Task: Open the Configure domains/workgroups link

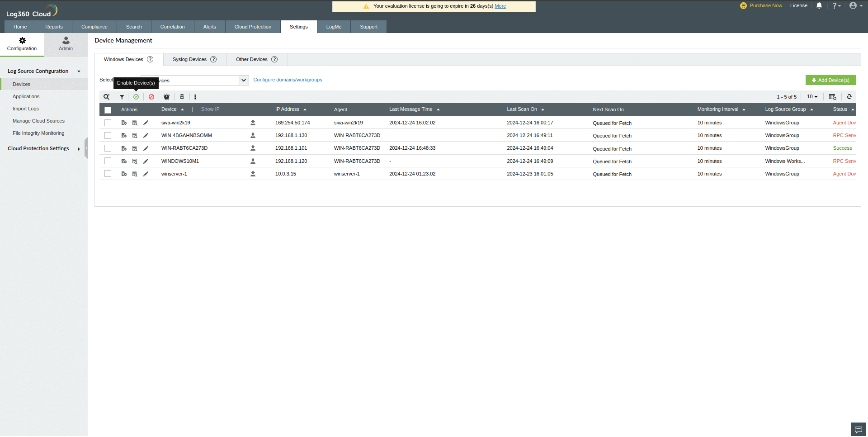Action: pyautogui.click(x=288, y=80)
